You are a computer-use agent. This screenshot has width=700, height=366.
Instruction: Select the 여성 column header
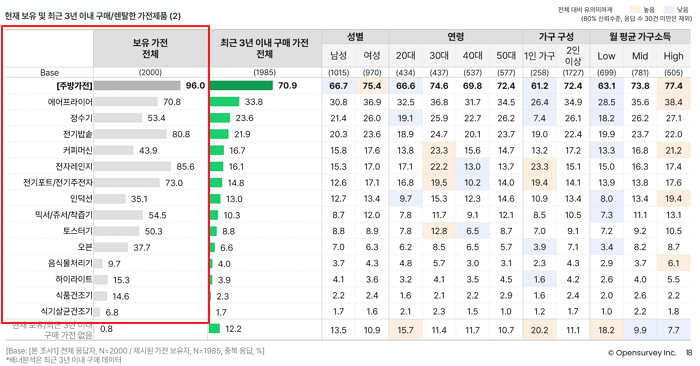tap(372, 56)
